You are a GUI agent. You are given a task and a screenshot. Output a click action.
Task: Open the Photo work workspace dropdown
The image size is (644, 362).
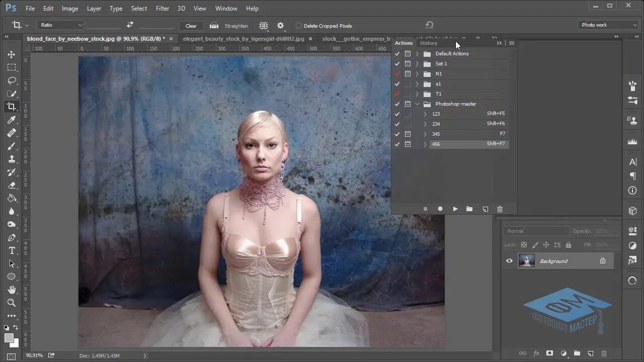[608, 25]
